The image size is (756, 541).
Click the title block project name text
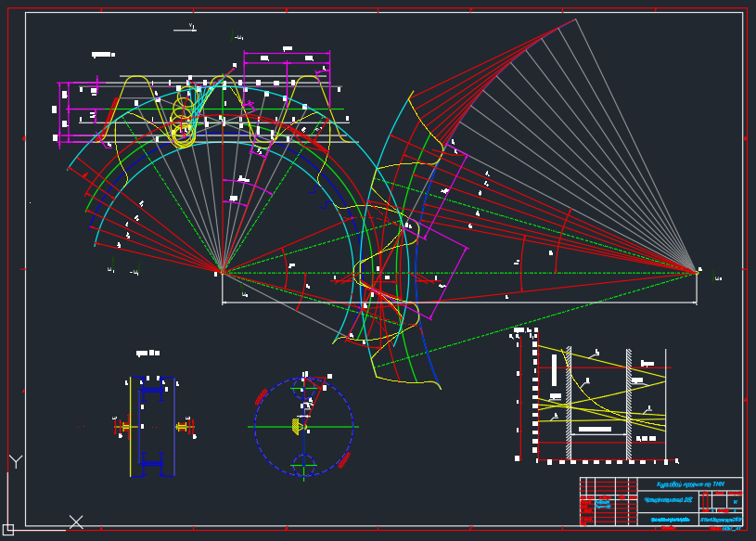click(x=690, y=484)
